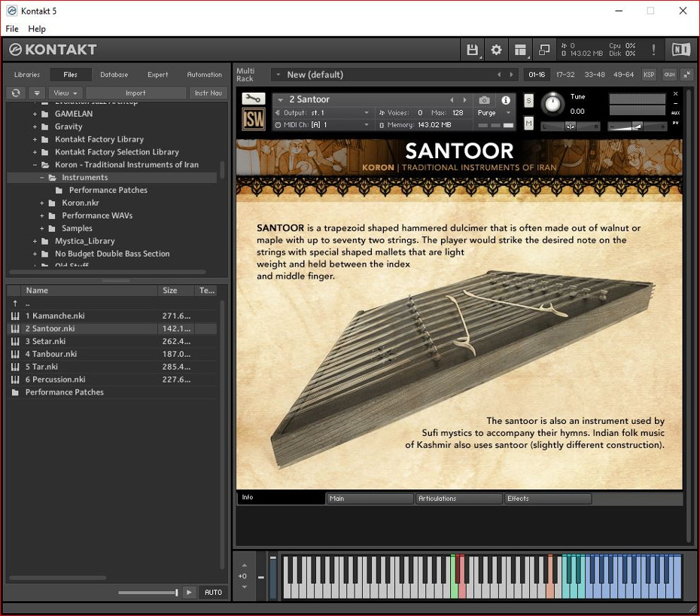The image size is (700, 616).
Task: Switch rack page to 17-32
Action: pyautogui.click(x=565, y=75)
